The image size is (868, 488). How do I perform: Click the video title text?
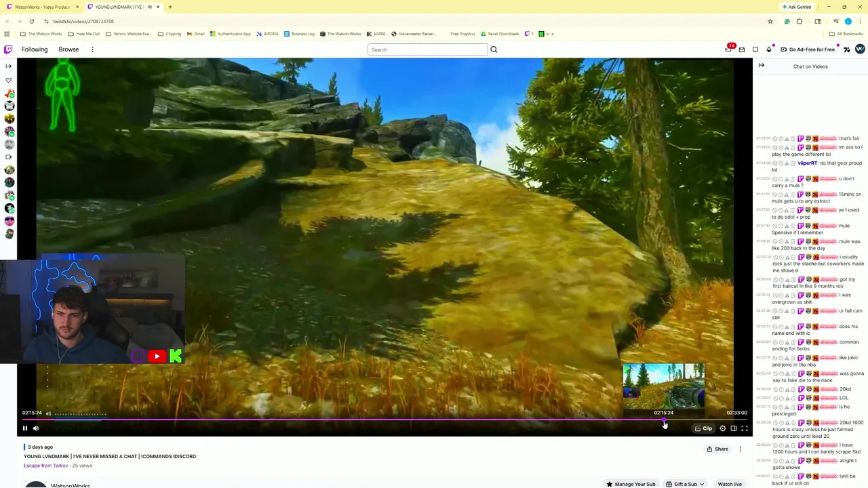click(110, 456)
